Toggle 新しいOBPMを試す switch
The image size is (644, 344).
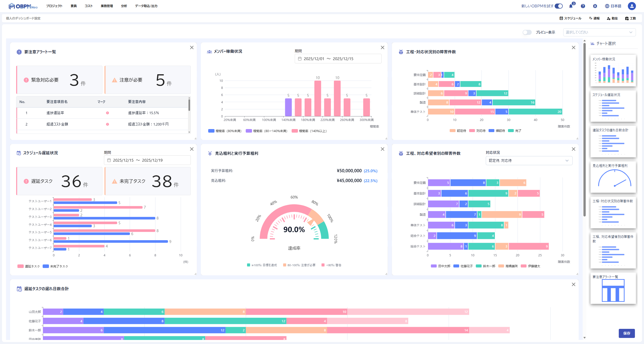click(559, 6)
